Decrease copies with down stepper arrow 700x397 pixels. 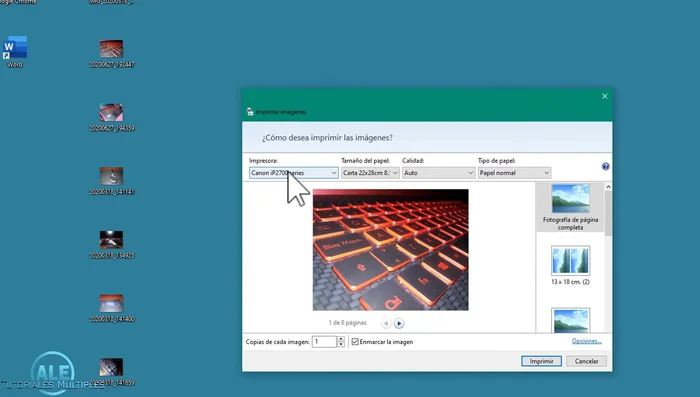tap(341, 344)
